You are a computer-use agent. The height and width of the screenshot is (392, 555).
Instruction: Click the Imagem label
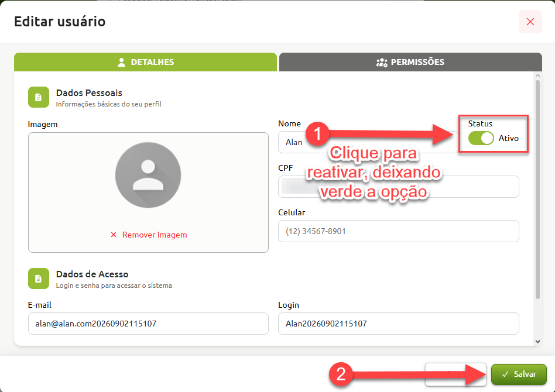point(43,124)
